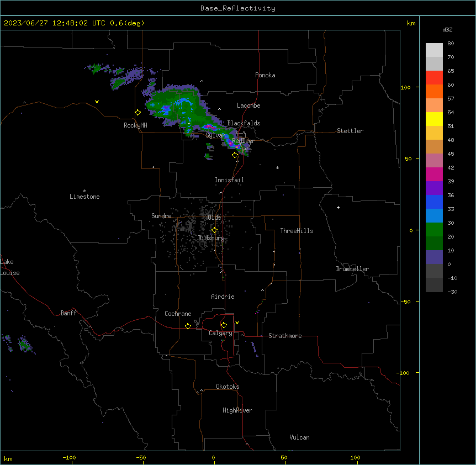Select the yellow 51-54 dBZ legend swatch
Viewport: 476px width, 465px height.
[434, 119]
